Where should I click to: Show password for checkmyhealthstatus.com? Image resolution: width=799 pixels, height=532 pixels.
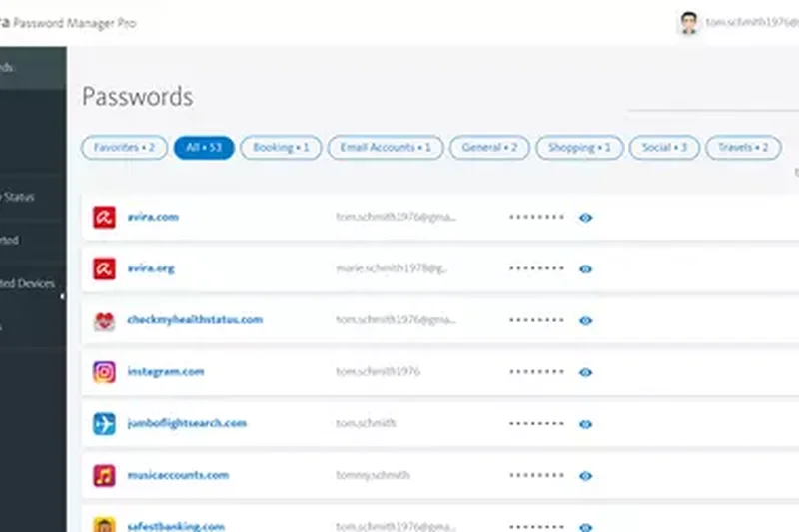click(x=585, y=320)
